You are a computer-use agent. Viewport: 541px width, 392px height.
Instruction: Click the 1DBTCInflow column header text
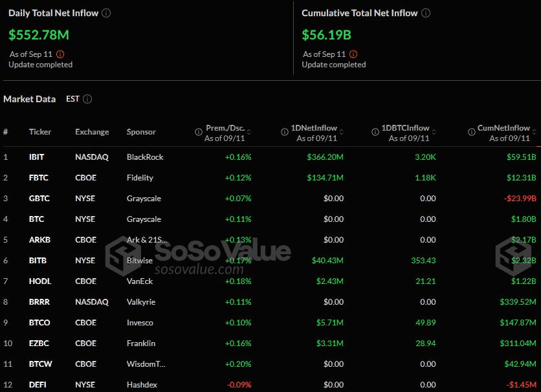(x=405, y=128)
